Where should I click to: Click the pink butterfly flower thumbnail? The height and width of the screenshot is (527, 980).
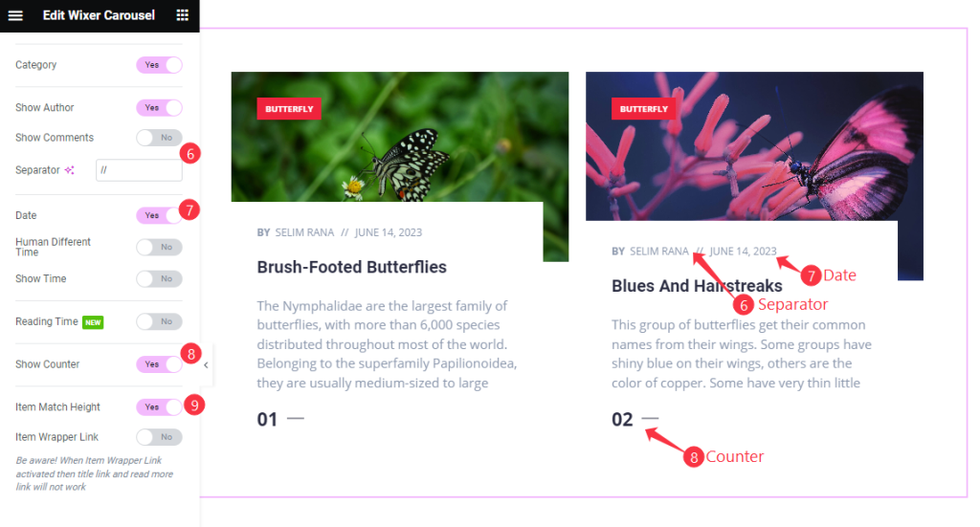(754, 146)
